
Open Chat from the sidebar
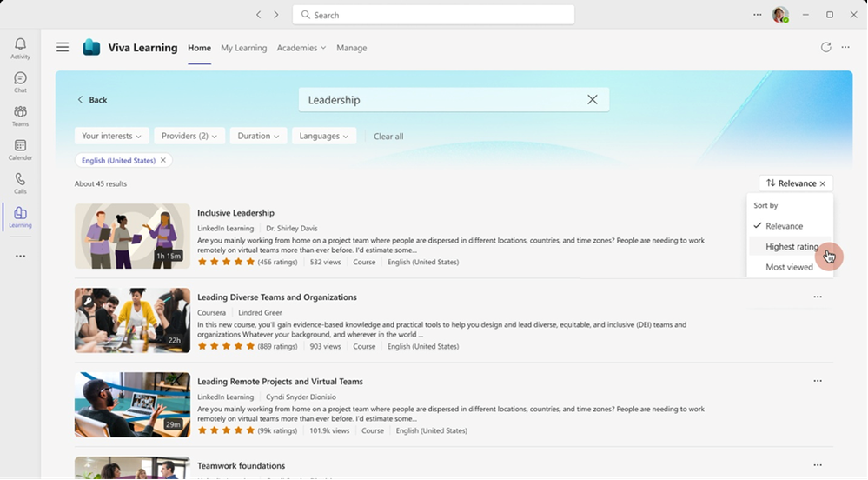point(20,82)
